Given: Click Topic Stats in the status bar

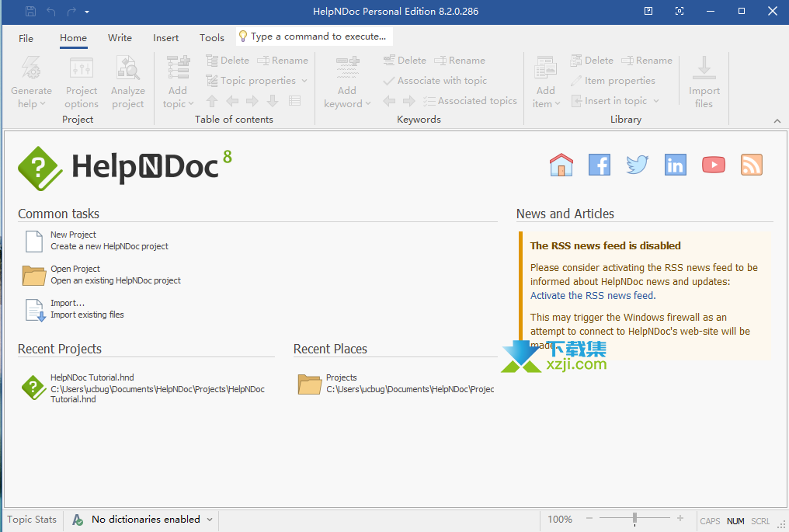Looking at the screenshot, I should click(x=32, y=520).
